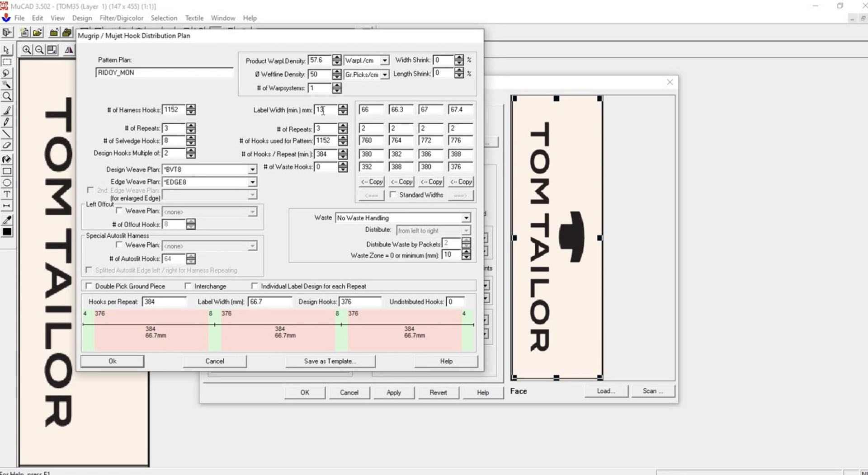
Task: Click the Label Width (min.) mm field
Action: pos(325,110)
